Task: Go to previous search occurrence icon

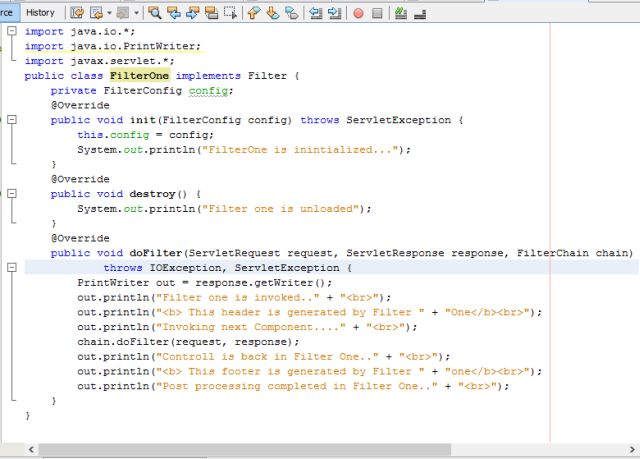Action: 173,13
